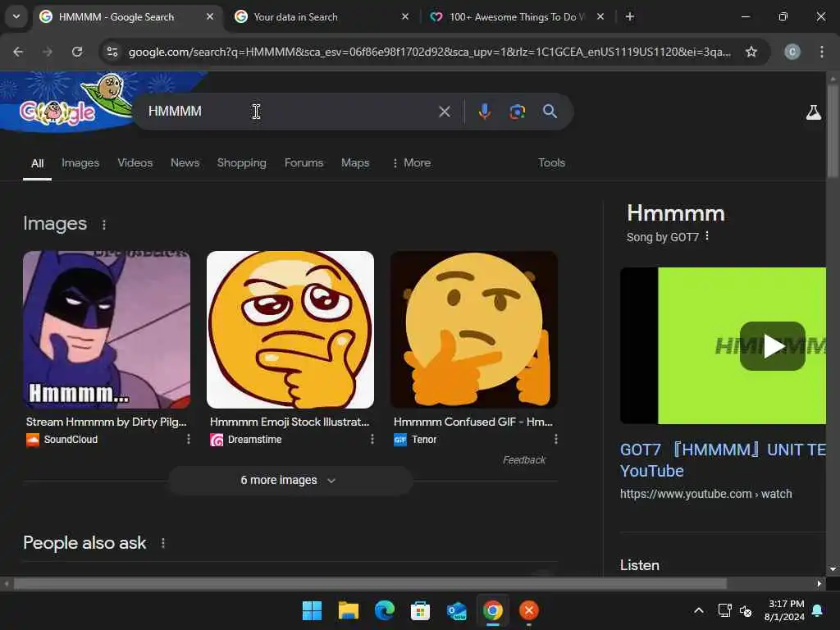Select the All results tab
Image resolution: width=840 pixels, height=630 pixels.
point(37,163)
